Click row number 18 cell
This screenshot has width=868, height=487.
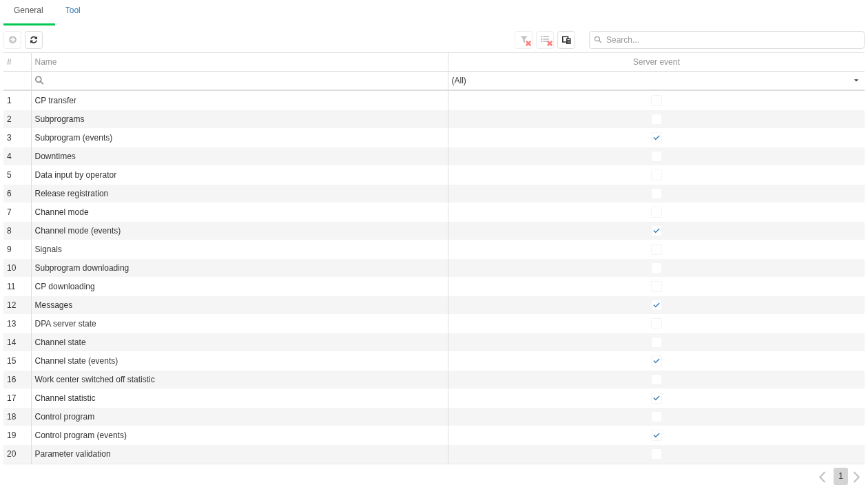(17, 417)
